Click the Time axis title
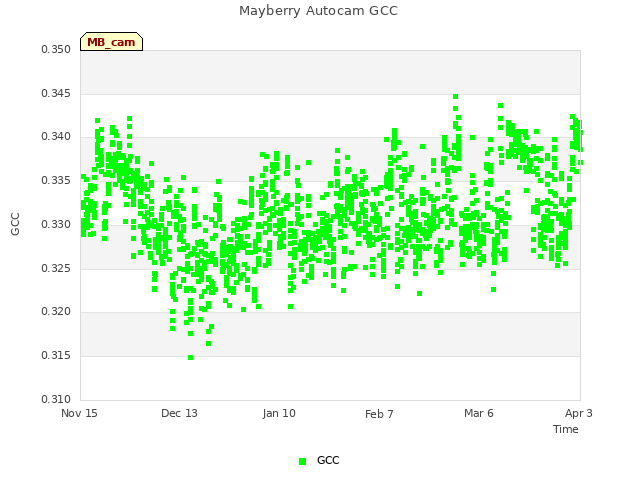 566,429
